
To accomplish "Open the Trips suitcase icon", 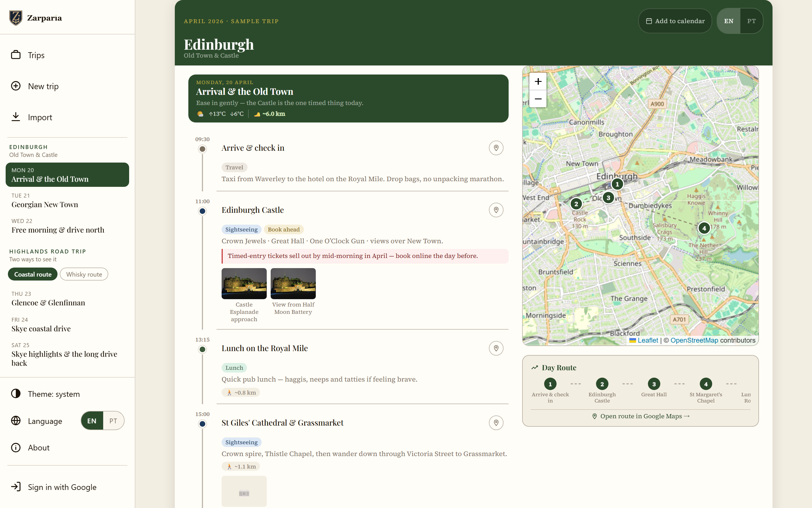I will click(16, 55).
